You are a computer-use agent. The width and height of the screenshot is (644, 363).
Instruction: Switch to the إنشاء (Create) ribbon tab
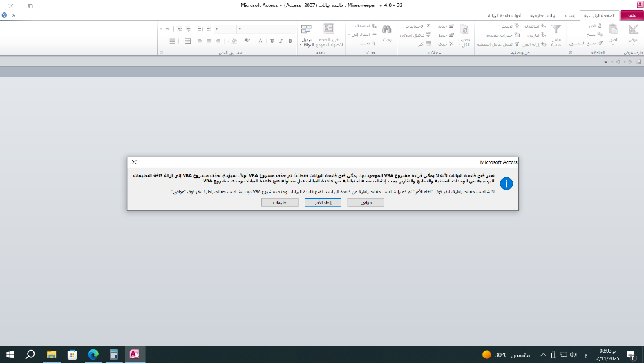tap(569, 15)
